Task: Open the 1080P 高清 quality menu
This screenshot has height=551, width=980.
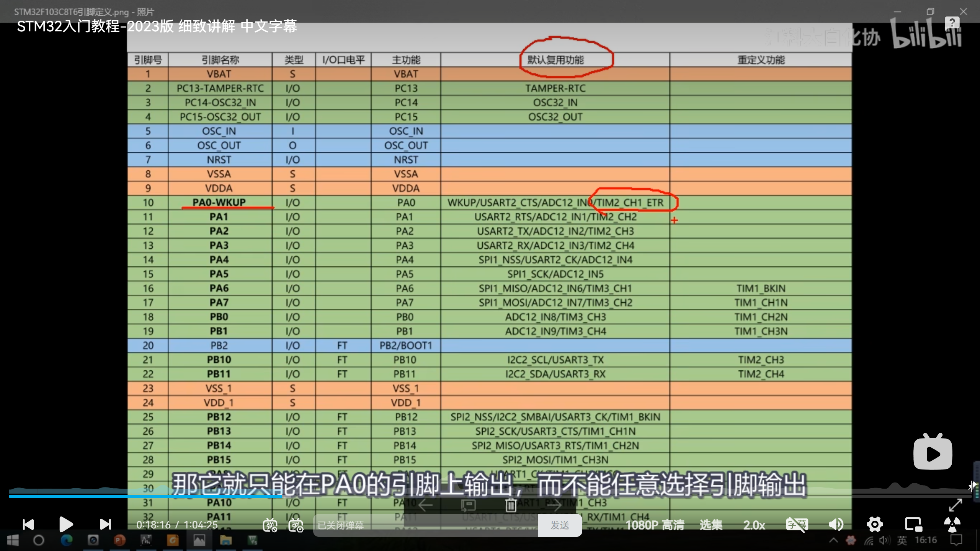Action: (655, 525)
